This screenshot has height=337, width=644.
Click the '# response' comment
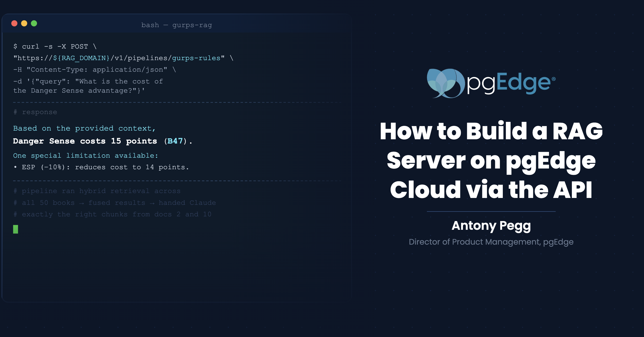coord(35,112)
